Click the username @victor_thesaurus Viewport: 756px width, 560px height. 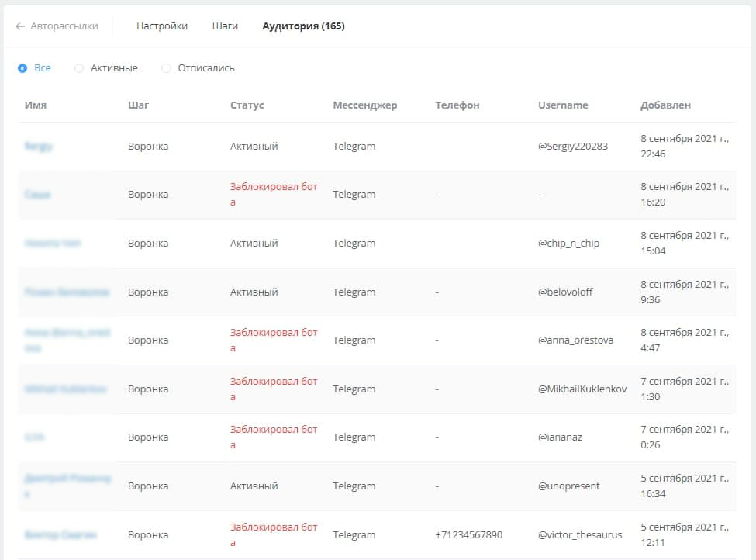tap(579, 535)
